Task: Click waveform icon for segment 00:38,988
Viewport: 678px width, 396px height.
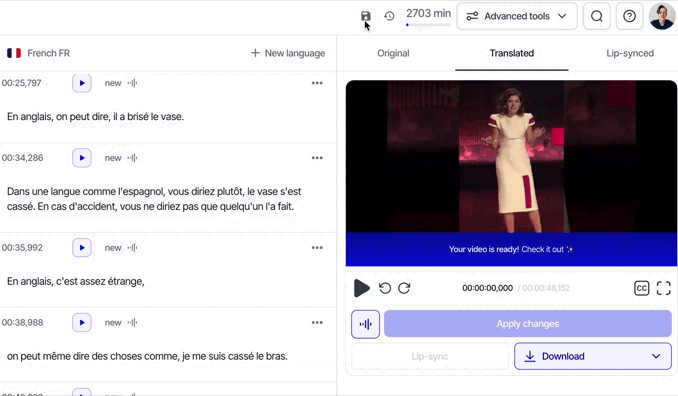Action: pyautogui.click(x=132, y=323)
